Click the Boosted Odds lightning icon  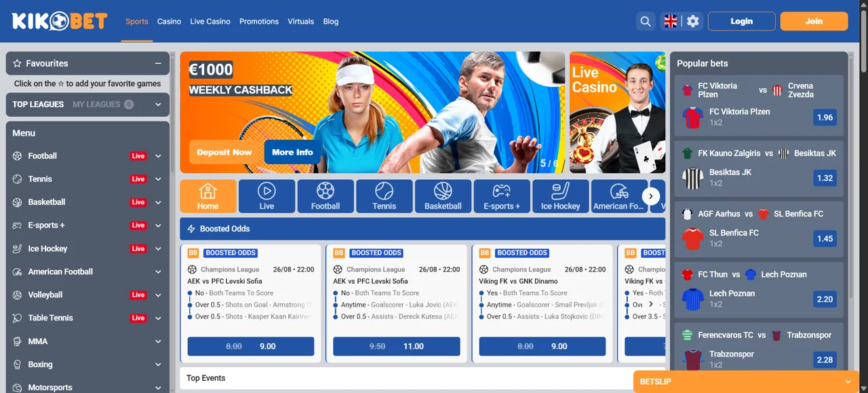(x=191, y=229)
